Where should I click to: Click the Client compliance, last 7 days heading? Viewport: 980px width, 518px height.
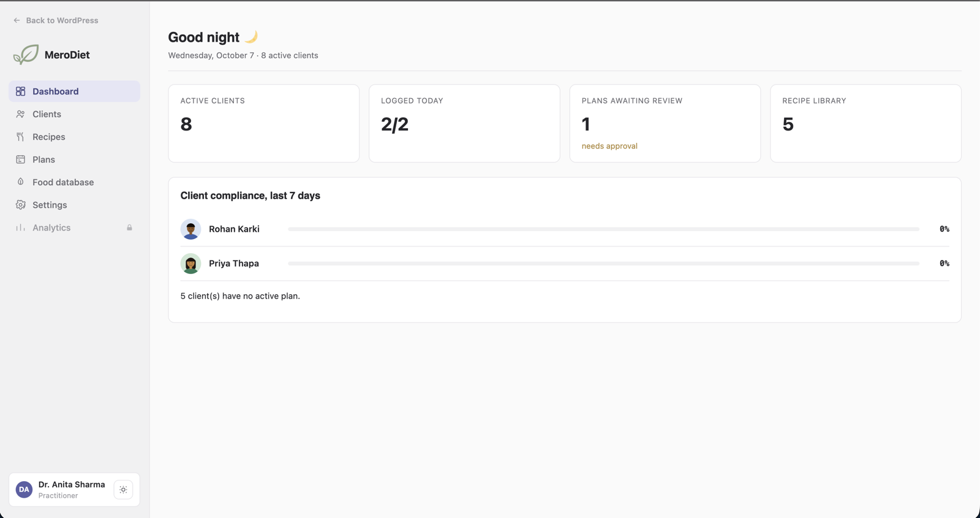tap(250, 196)
